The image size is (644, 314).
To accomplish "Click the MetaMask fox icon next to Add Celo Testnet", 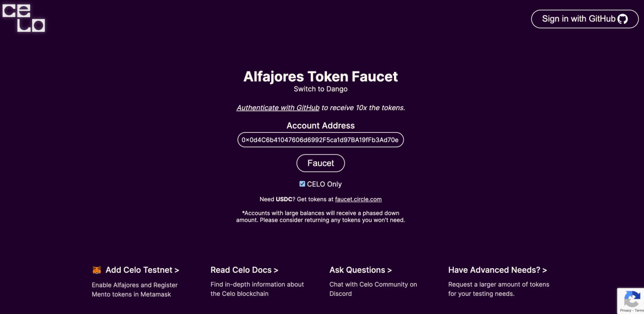I will pyautogui.click(x=97, y=270).
